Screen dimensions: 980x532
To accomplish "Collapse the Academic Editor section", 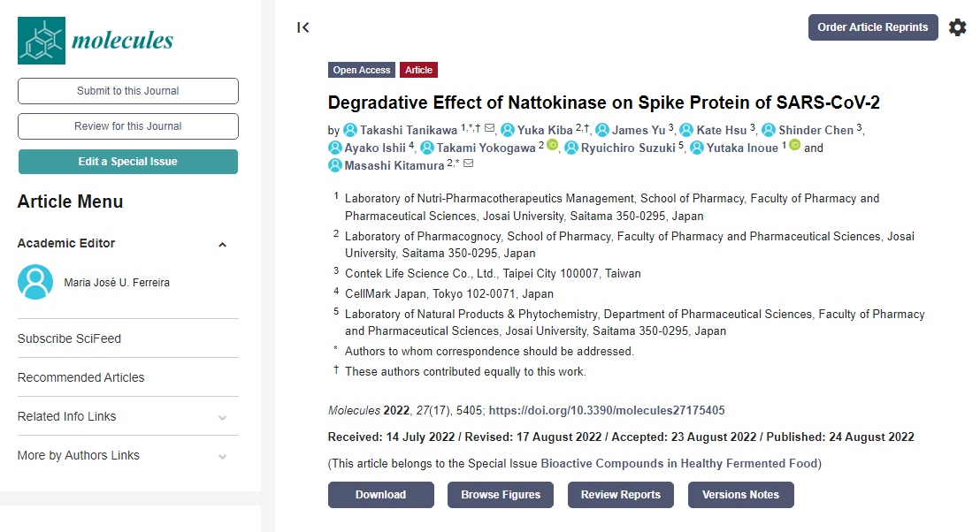I will click(x=222, y=245).
